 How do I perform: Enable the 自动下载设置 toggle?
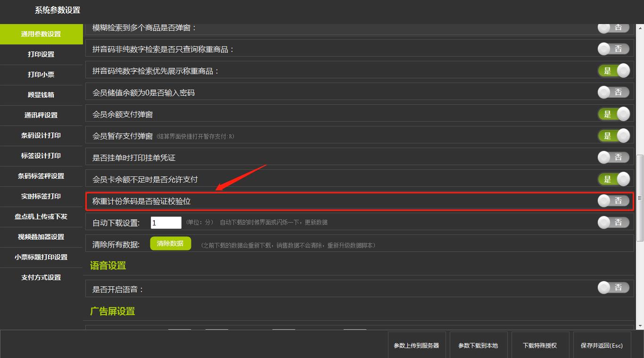tap(613, 223)
